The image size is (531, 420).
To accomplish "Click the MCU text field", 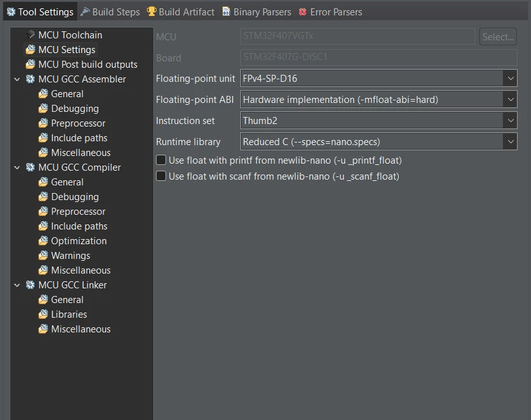I will [x=358, y=36].
